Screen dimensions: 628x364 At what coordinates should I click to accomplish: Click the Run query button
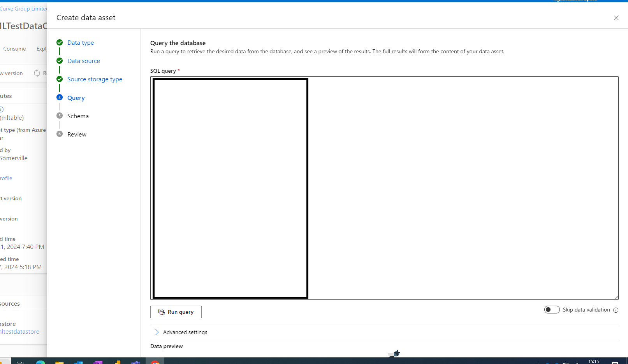(176, 312)
